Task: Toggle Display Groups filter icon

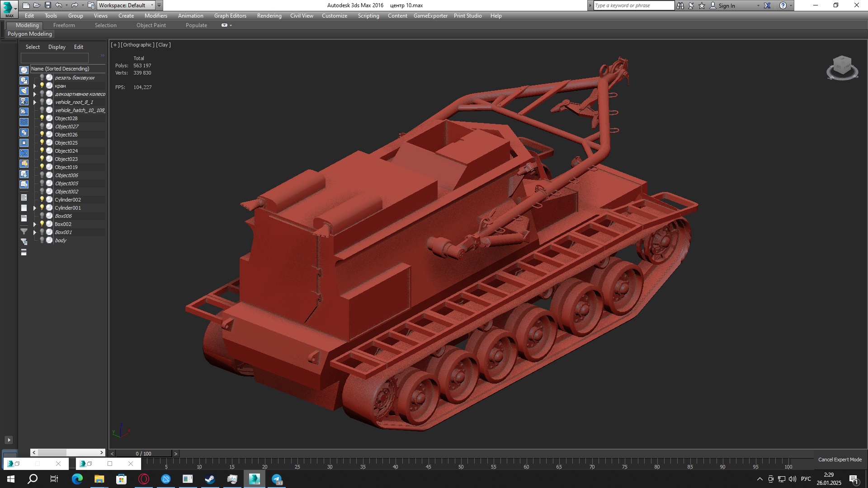Action: point(24,132)
